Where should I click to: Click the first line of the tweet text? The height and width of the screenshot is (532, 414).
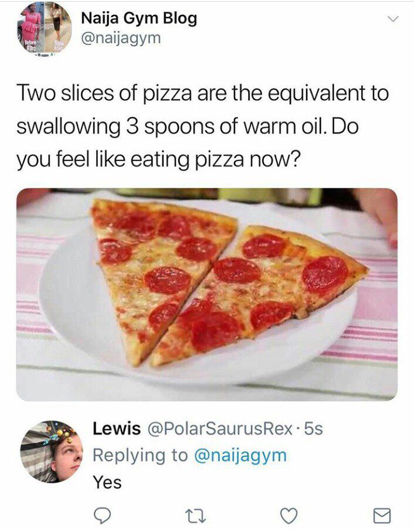[203, 93]
